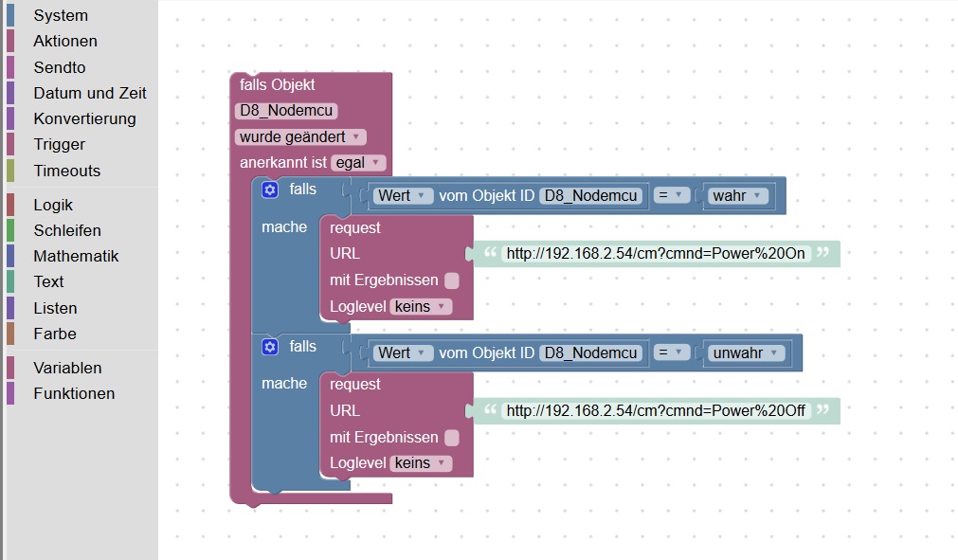
Task: Change the 'unwahr' boolean dropdown
Action: 746,353
